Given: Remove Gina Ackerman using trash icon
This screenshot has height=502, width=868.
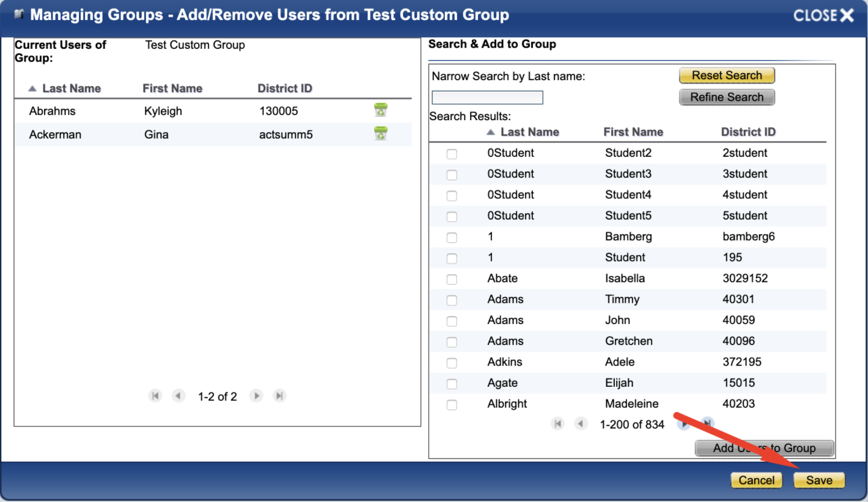Looking at the screenshot, I should coord(380,133).
